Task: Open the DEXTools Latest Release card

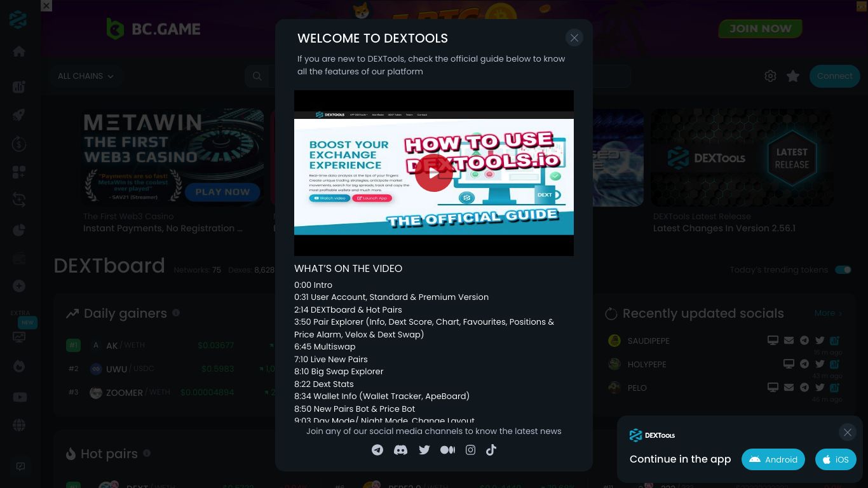Action: (742, 172)
